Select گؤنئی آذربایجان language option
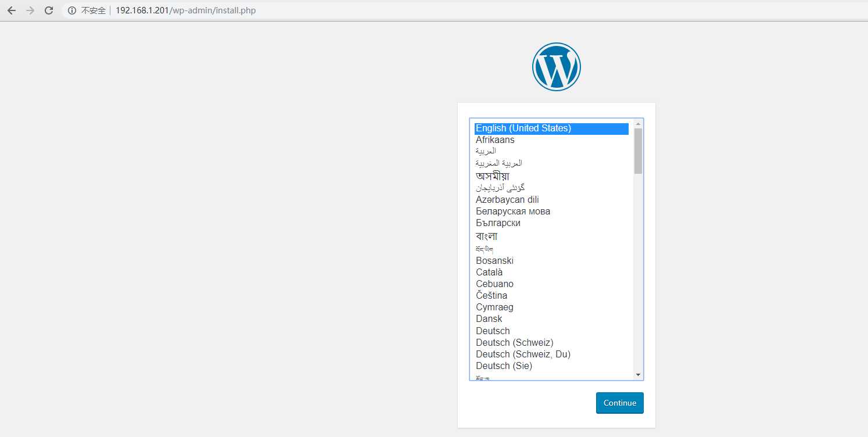 tap(551, 188)
